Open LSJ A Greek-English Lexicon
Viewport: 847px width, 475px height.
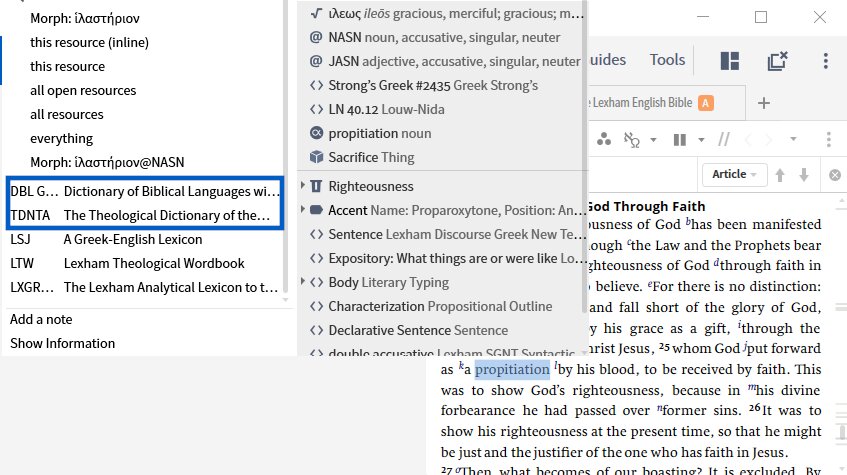144,239
